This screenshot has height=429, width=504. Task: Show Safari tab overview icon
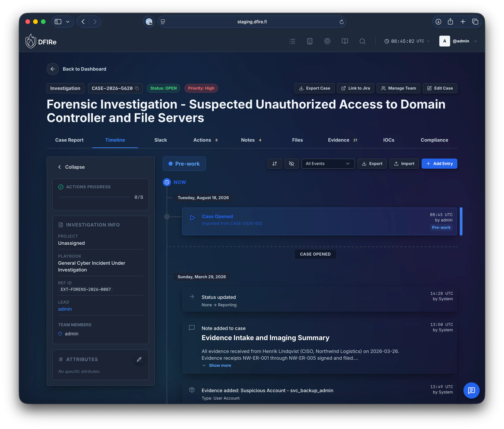pyautogui.click(x=475, y=22)
